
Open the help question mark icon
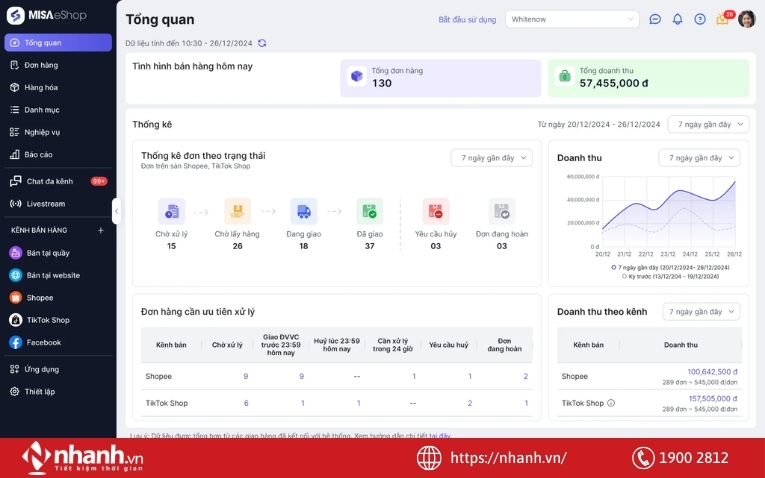pyautogui.click(x=700, y=19)
